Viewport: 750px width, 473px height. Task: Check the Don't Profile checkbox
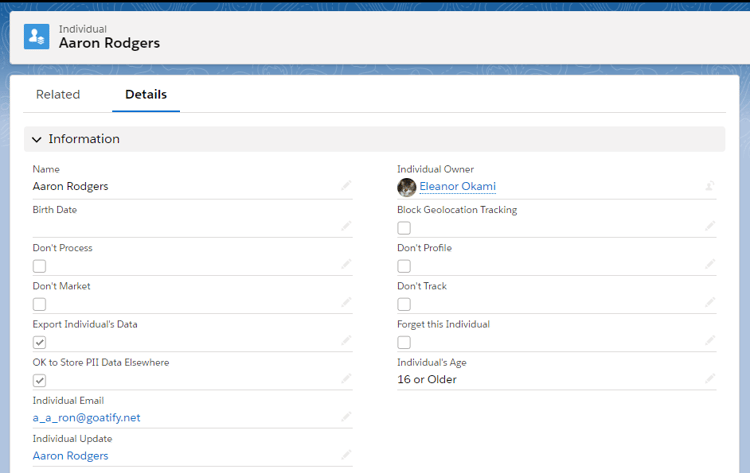[x=404, y=266]
